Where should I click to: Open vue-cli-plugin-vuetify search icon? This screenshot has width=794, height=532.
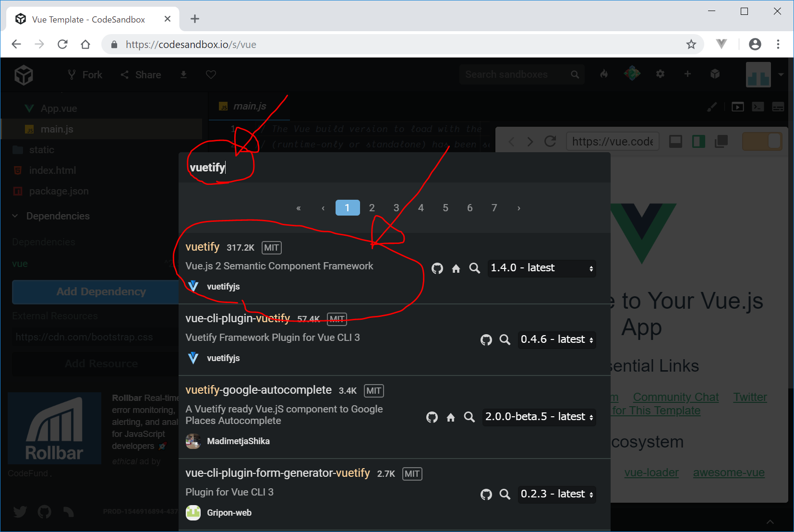505,340
